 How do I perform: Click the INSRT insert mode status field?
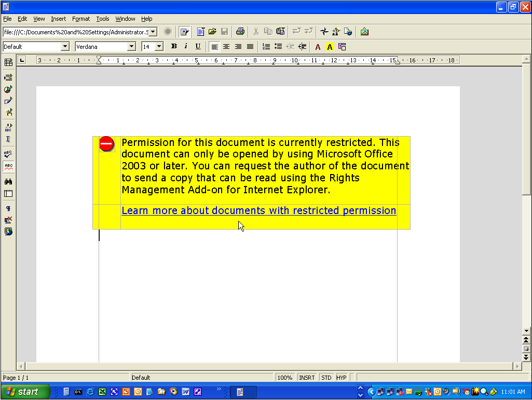(307, 378)
